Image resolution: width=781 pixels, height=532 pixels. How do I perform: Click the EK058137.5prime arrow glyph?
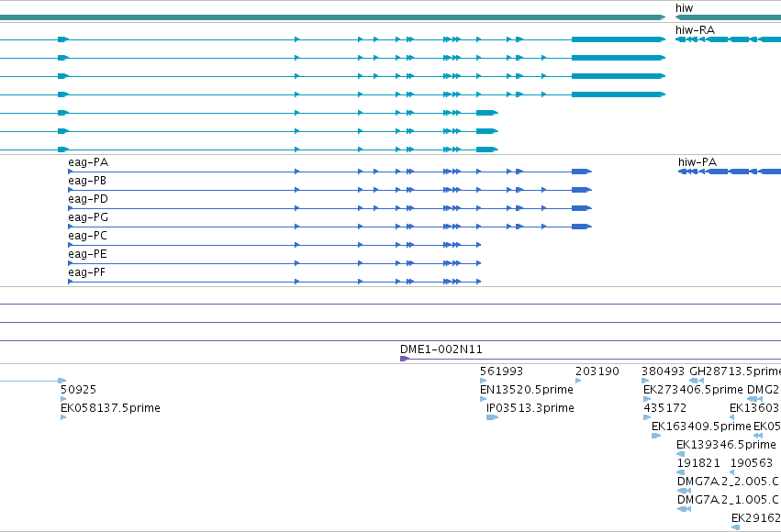(63, 417)
